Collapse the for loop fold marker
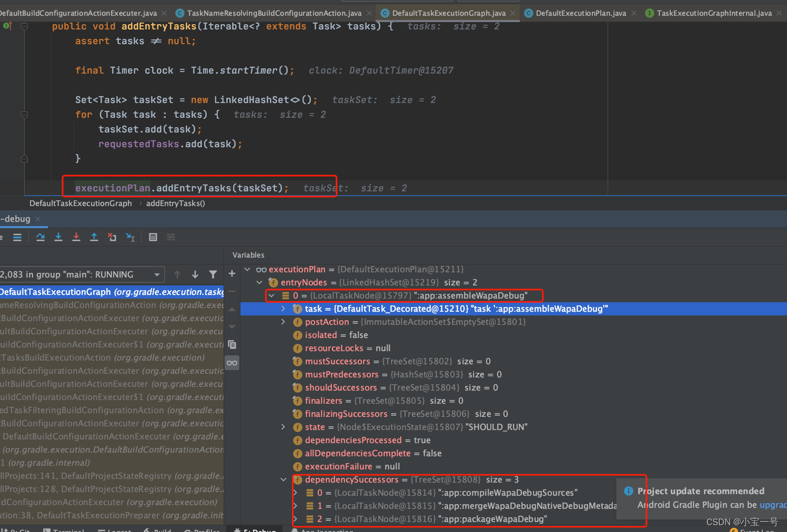Screen dimensions: 787x532 (x=24, y=114)
